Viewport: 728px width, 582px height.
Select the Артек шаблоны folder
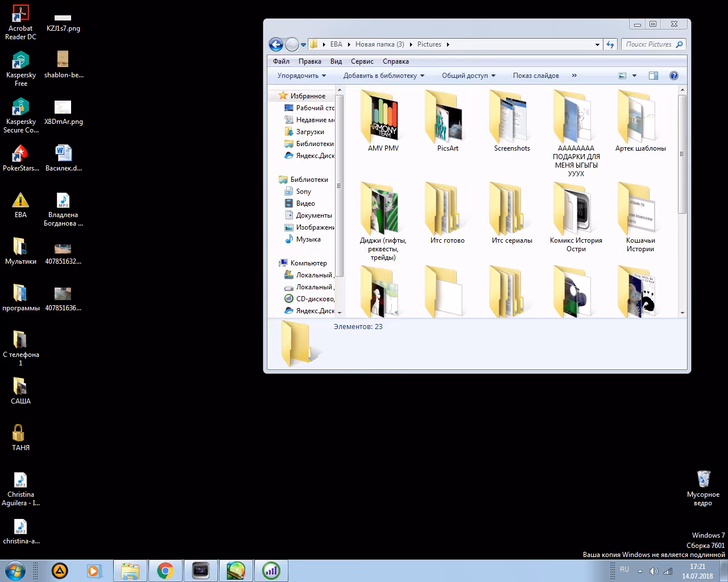(640, 120)
